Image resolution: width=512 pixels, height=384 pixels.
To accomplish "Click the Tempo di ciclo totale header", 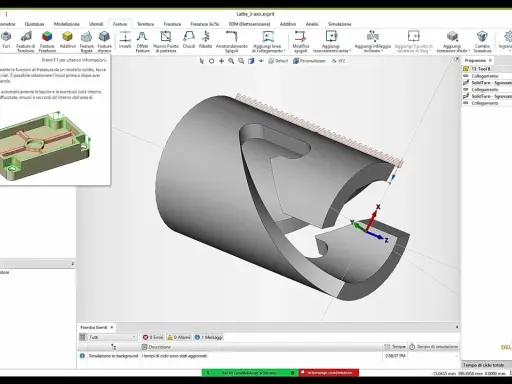I will [x=487, y=365].
